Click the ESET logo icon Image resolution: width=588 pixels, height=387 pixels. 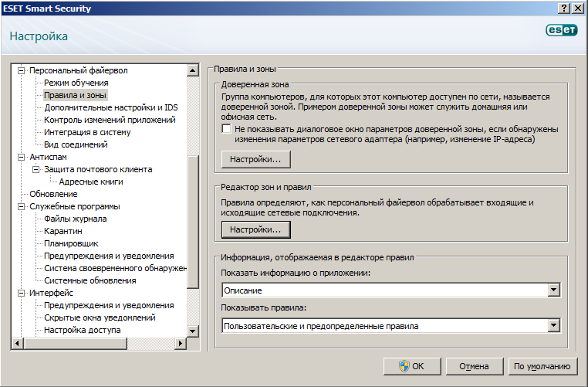pyautogui.click(x=561, y=30)
